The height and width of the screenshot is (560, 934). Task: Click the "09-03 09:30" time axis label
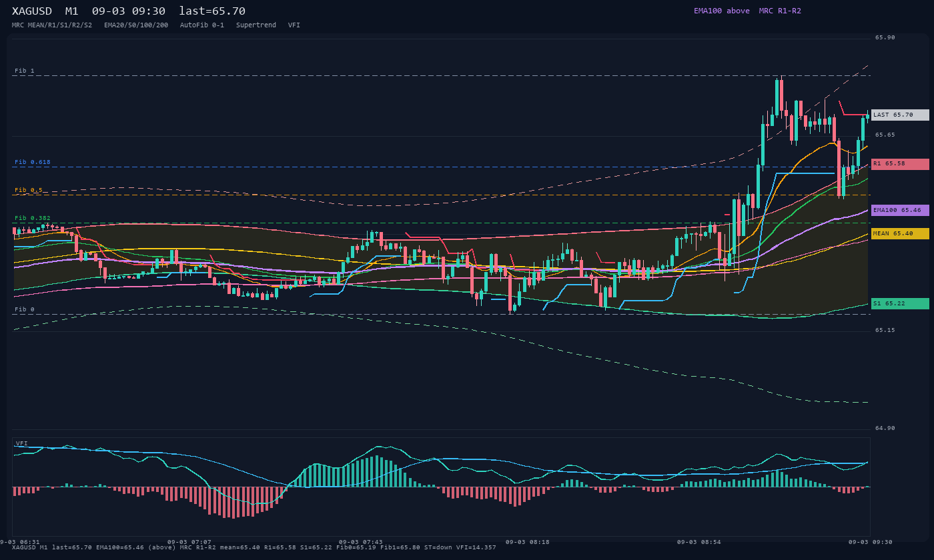[x=871, y=542]
